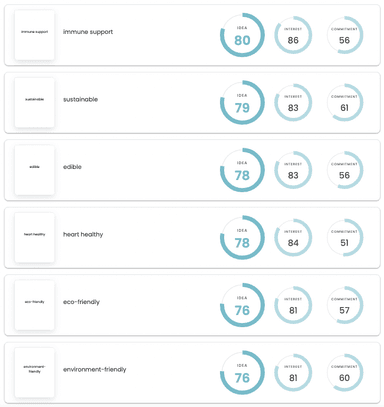Open the immune support idea thumbnail
Viewport: 384px width, 407px height.
(35, 35)
